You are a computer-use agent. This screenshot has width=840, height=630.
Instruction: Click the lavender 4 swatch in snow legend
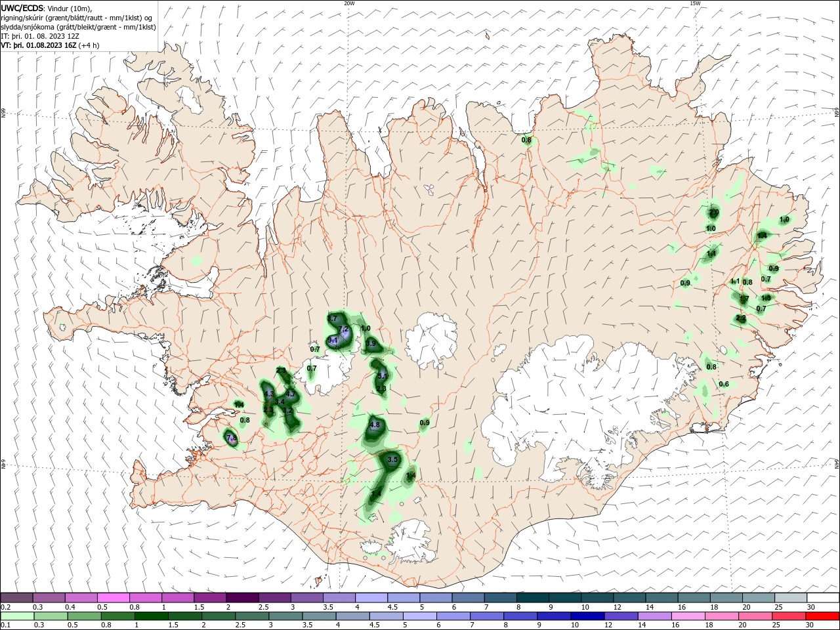(371, 598)
